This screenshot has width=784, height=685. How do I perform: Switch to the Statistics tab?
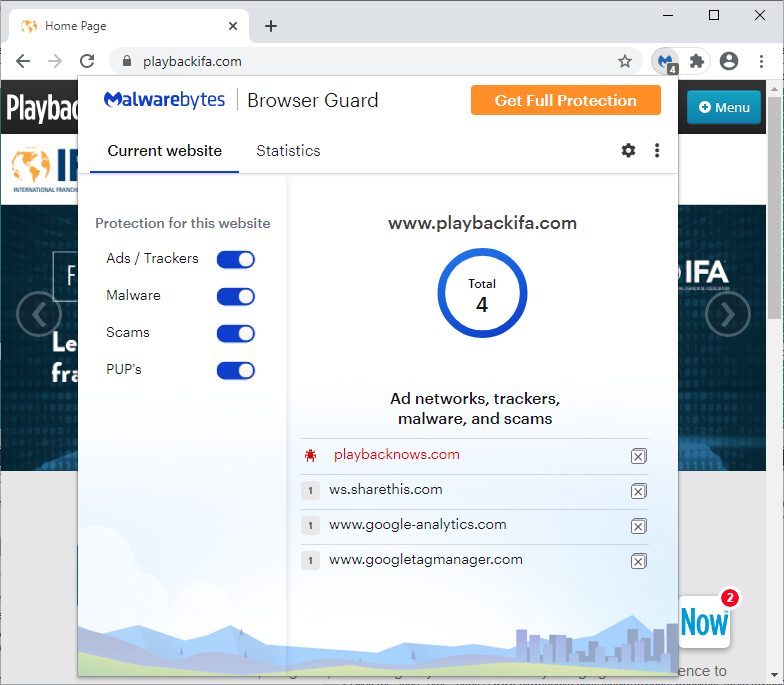[288, 150]
